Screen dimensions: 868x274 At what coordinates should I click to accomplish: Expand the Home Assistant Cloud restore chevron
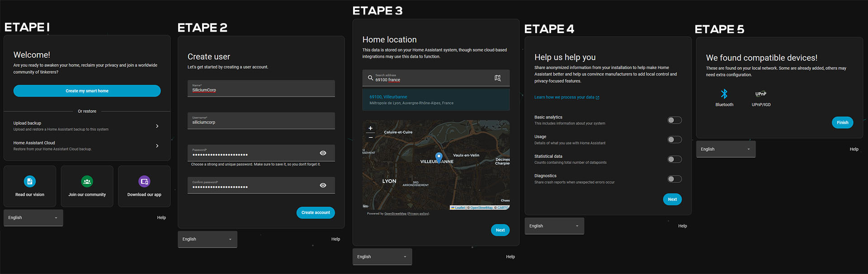click(157, 146)
